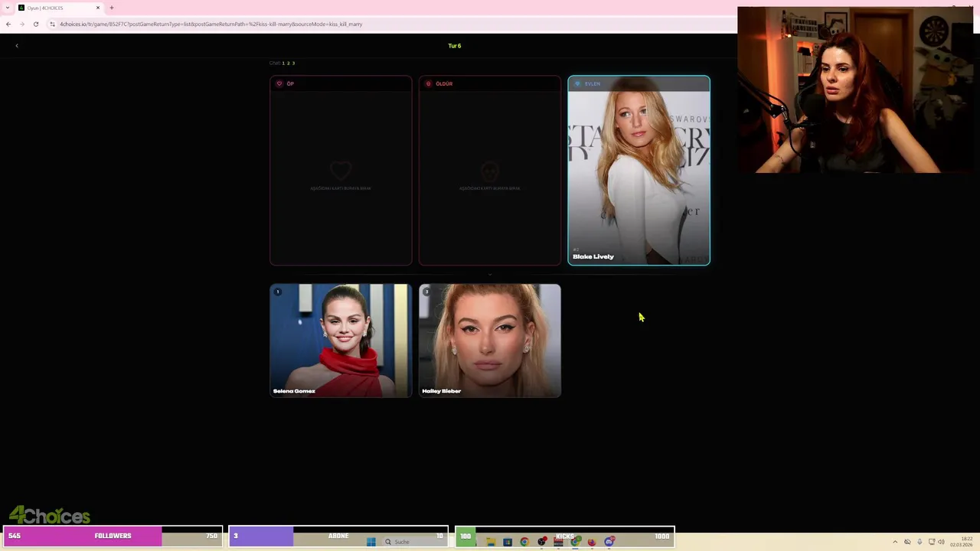
Task: Select the empty ÖP slot
Action: click(341, 171)
